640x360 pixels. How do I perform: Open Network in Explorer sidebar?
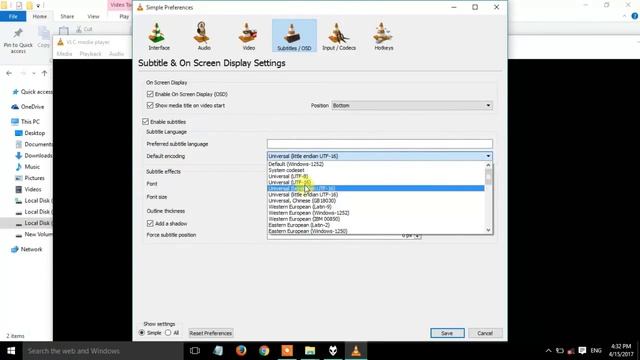[x=27, y=249]
